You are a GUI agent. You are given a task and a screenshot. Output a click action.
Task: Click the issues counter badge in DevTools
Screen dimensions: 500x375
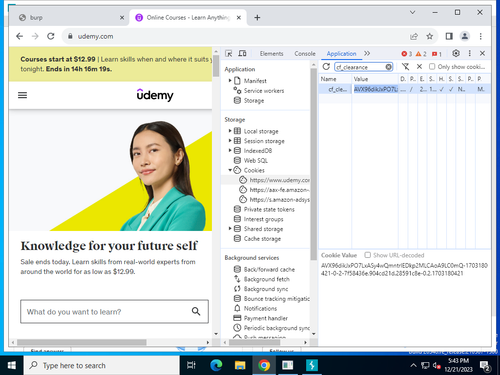tap(437, 54)
